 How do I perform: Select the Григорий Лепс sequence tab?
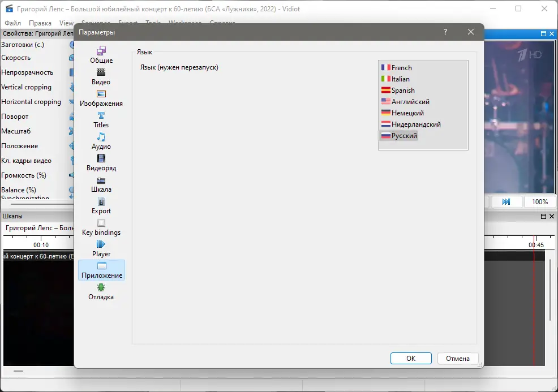pyautogui.click(x=39, y=228)
